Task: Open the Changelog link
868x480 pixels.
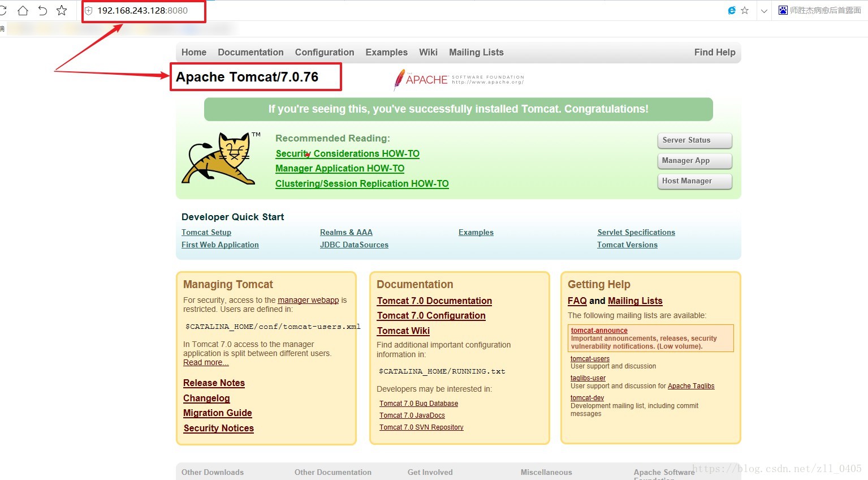Action: 206,398
